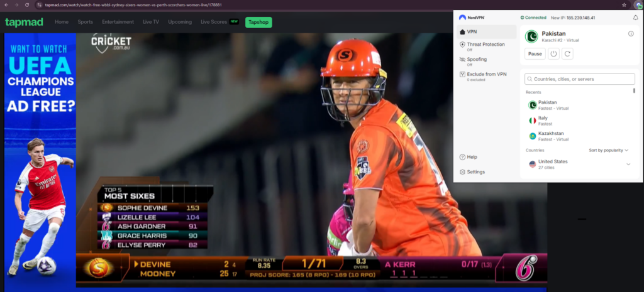This screenshot has width=644, height=292.
Task: Click the Threat Protection shield icon
Action: [x=462, y=45]
